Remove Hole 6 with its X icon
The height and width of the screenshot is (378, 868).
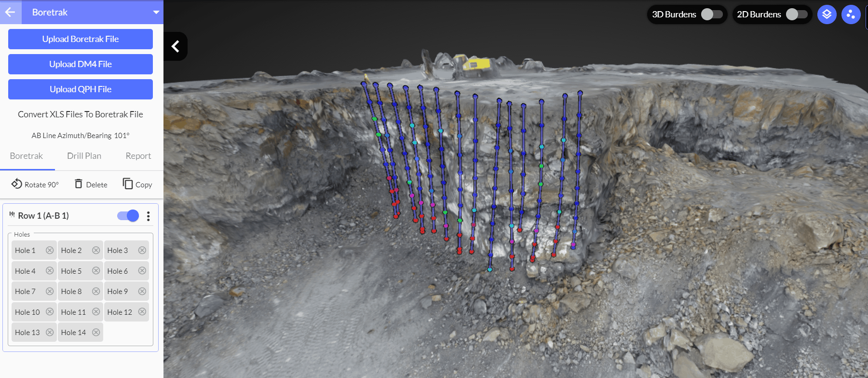click(142, 271)
